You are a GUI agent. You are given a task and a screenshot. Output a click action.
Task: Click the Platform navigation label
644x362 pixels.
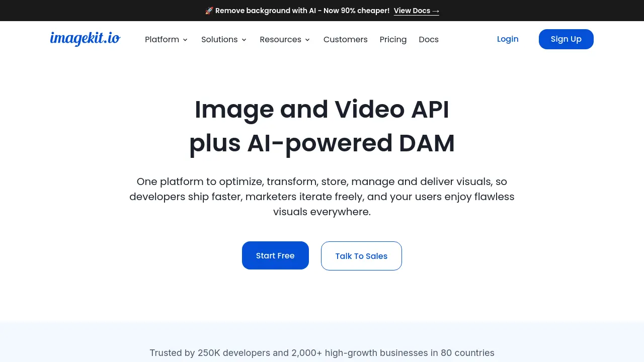coord(162,39)
